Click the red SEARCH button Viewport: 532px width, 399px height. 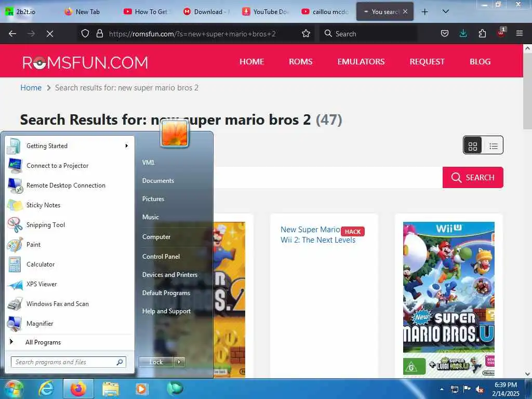pos(473,178)
